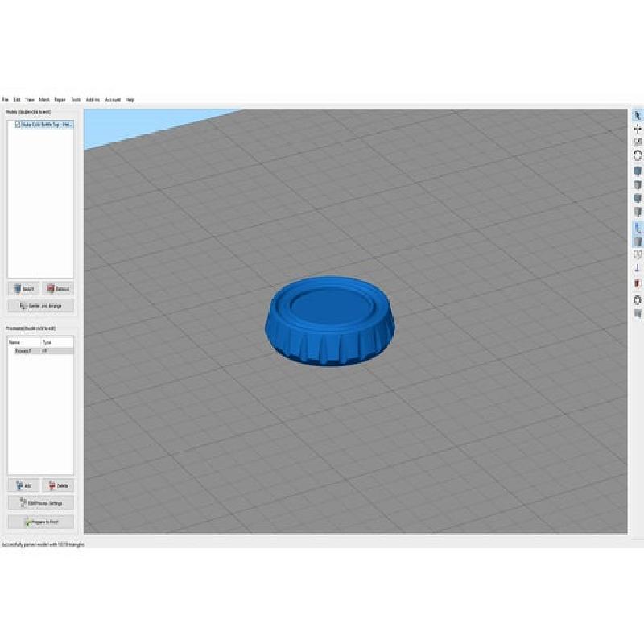Open the Mesh menu
The image size is (644, 644).
point(44,100)
